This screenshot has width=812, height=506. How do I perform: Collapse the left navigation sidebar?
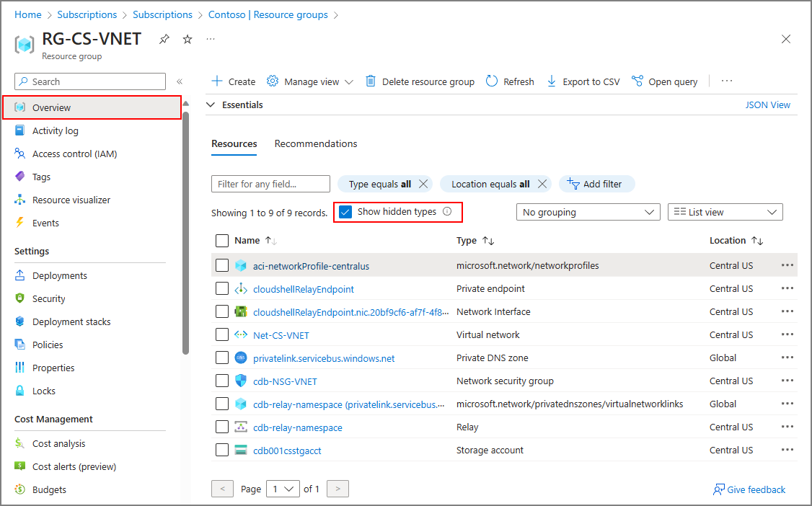(180, 82)
